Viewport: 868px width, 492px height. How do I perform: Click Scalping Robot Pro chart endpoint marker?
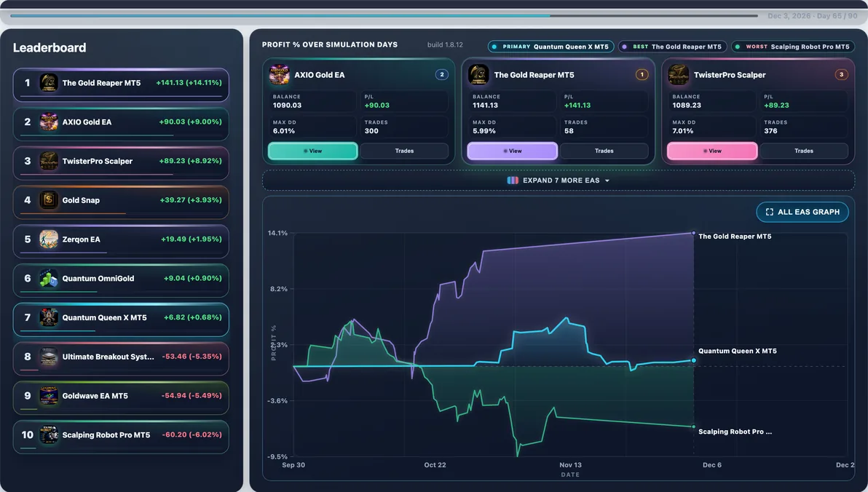tap(694, 426)
